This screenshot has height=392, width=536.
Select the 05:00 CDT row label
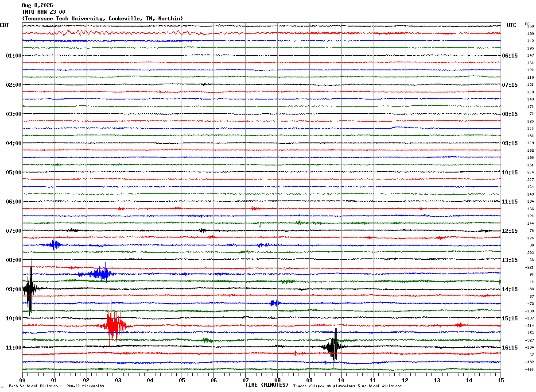pos(14,173)
